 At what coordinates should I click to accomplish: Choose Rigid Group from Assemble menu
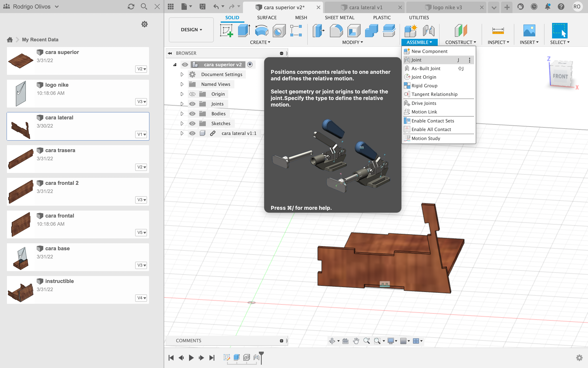439,86
